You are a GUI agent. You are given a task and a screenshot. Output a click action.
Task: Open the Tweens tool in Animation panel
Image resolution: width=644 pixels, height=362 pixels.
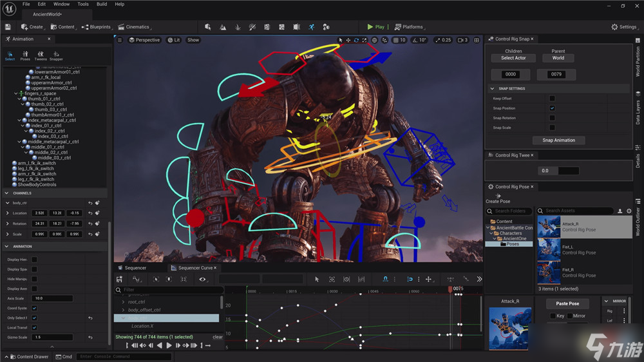pos(40,56)
